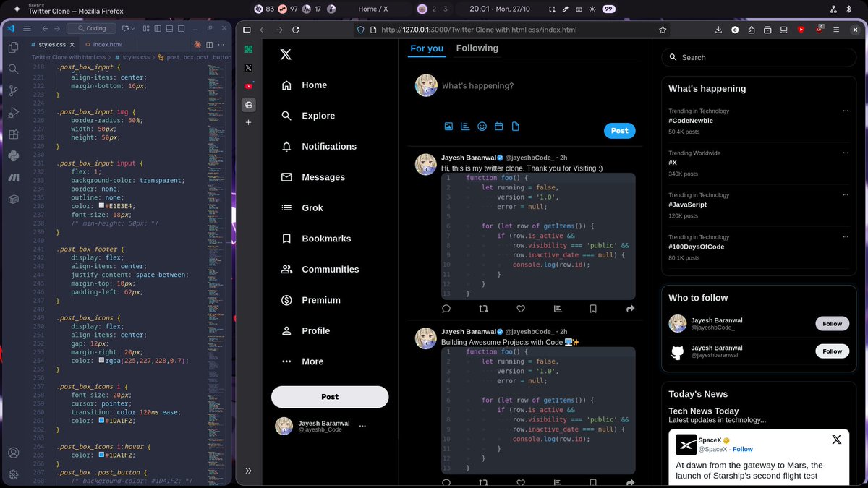Open VS Code Accounts icon
The height and width of the screenshot is (488, 868).
[x=13, y=453]
